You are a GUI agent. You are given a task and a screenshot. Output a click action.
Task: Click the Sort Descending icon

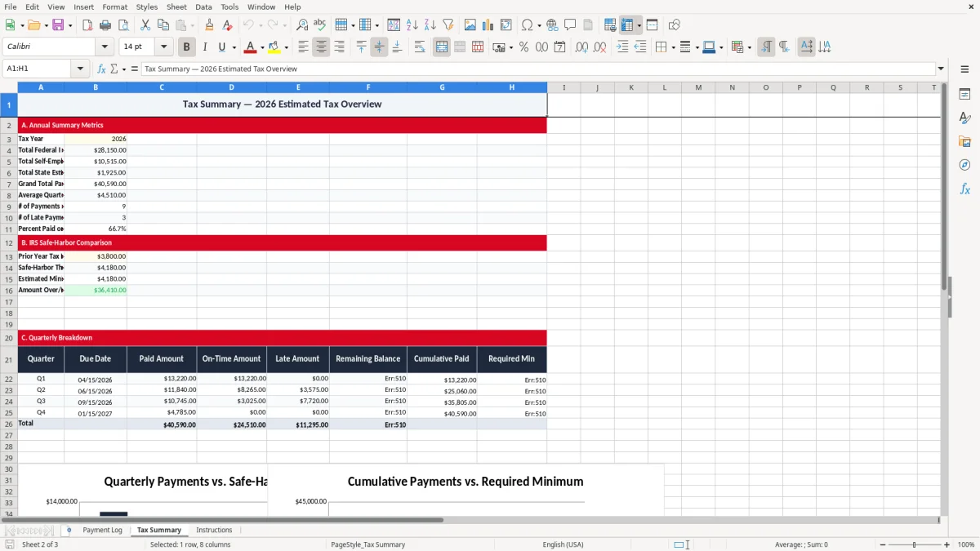pyautogui.click(x=430, y=25)
